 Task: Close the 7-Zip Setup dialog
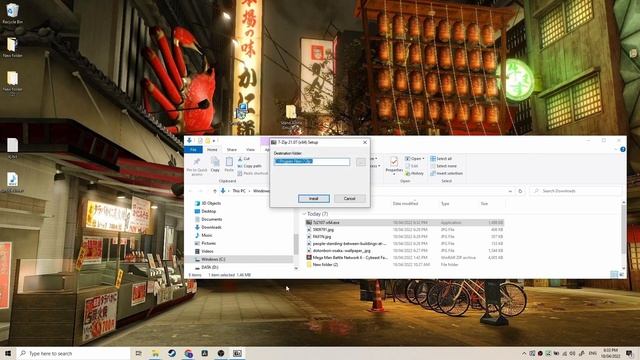[365, 142]
